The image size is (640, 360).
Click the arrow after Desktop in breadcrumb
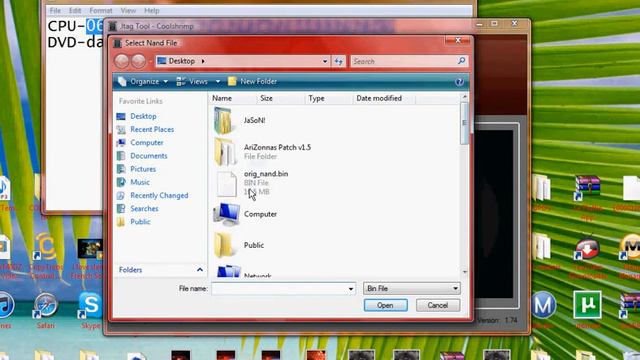coord(203,61)
